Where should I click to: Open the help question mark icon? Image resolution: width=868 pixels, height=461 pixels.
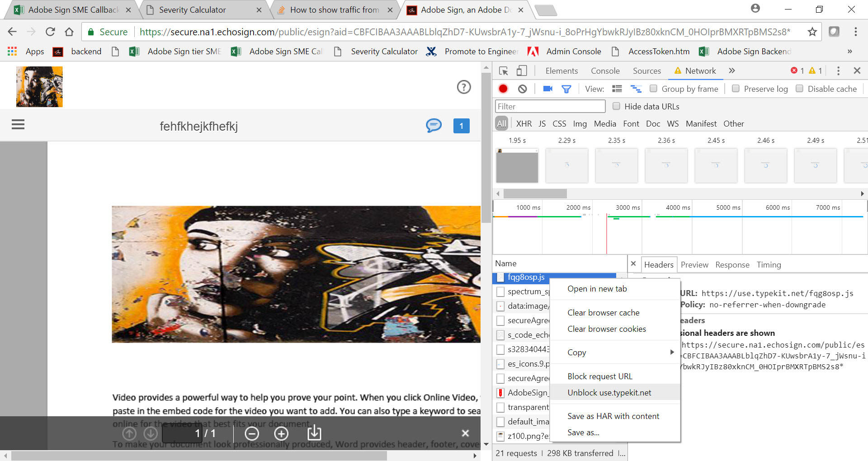coord(464,87)
